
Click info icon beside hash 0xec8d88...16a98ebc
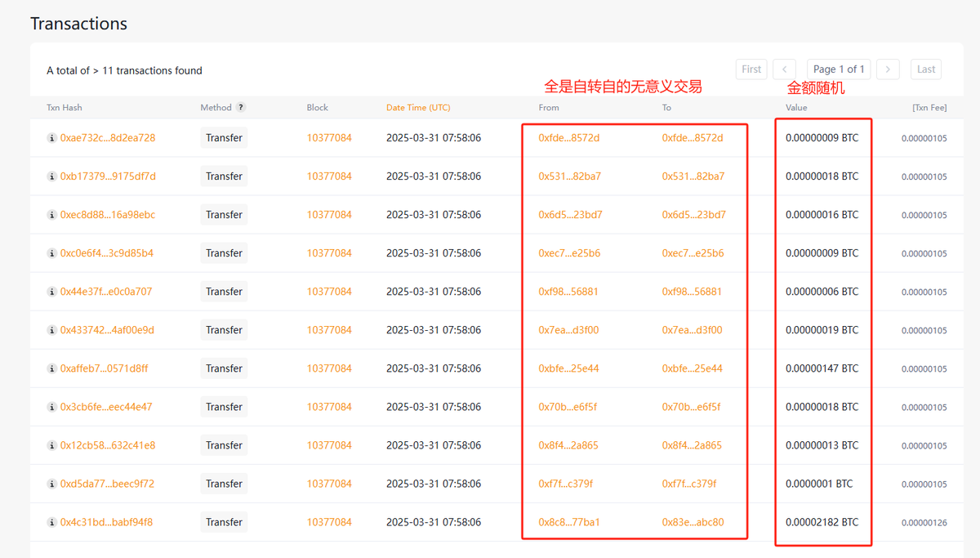pyautogui.click(x=51, y=215)
